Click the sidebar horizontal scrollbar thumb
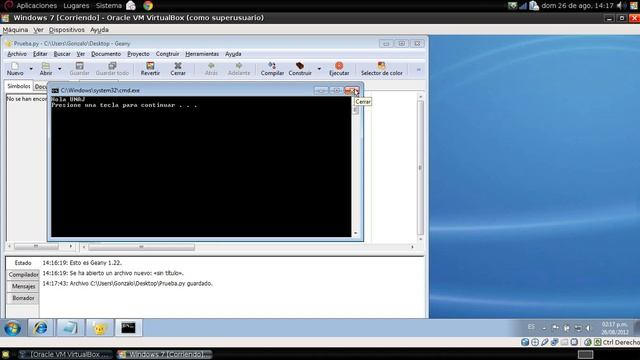The height and width of the screenshot is (360, 640). 36,247
